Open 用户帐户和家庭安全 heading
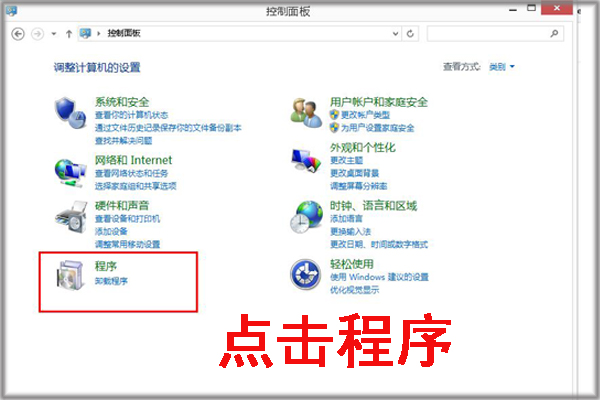 pos(379,102)
